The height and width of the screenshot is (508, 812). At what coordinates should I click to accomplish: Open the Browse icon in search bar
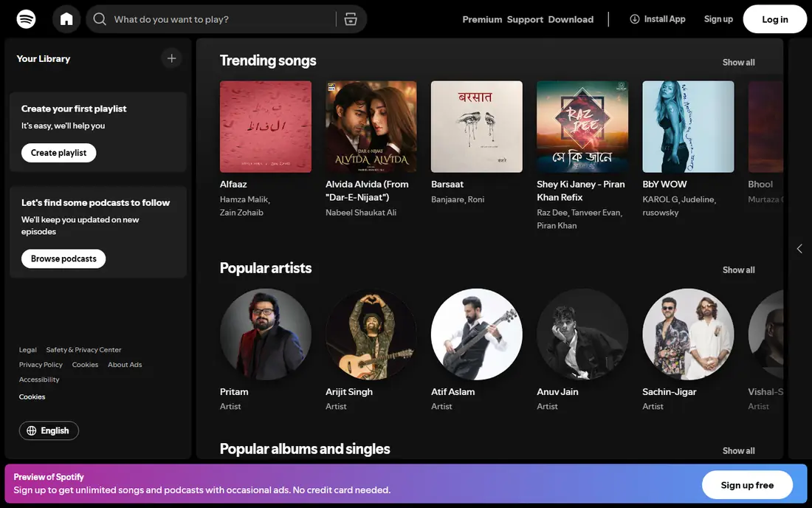coord(351,19)
